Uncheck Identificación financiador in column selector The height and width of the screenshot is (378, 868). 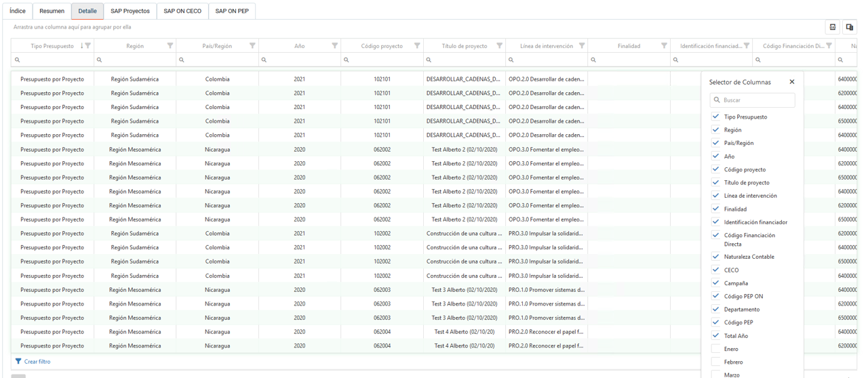[715, 222]
